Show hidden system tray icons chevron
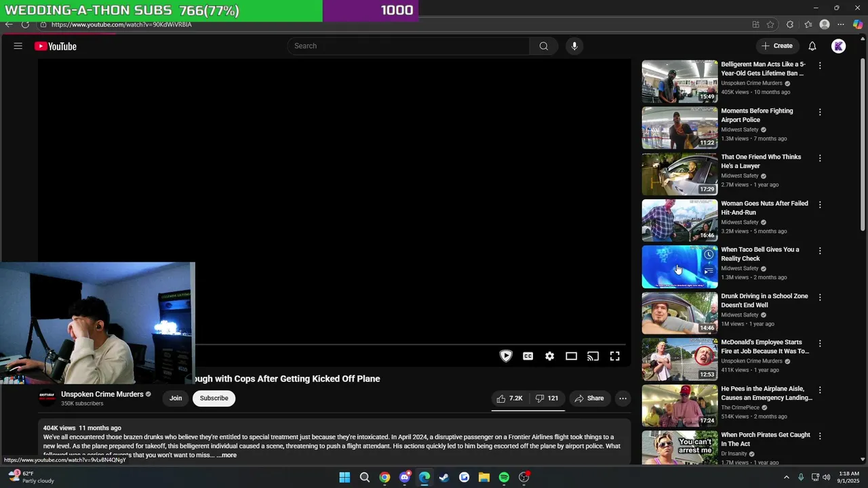 point(787,477)
